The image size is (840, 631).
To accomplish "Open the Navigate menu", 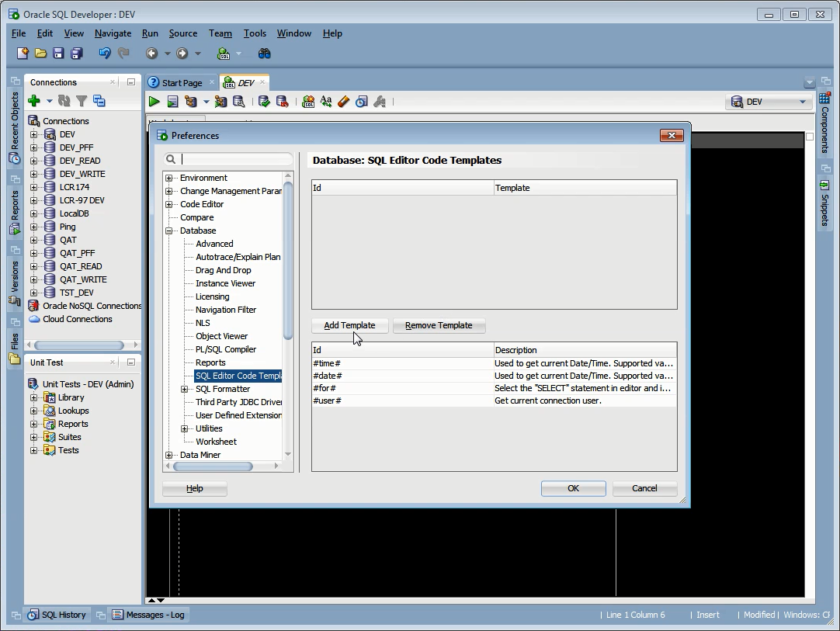I will pos(113,33).
